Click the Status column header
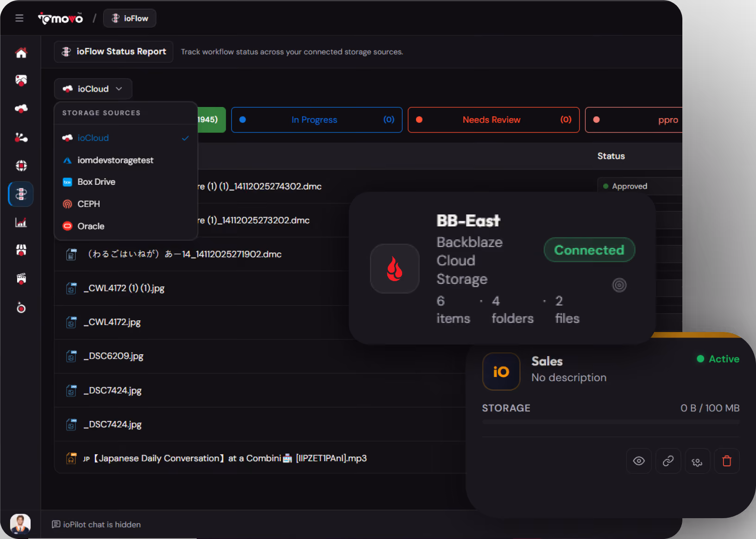 (x=611, y=156)
